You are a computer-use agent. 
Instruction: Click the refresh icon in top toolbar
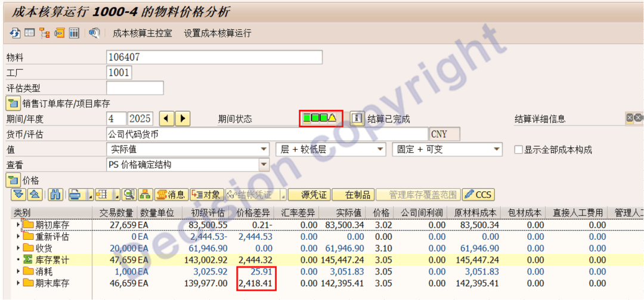(x=15, y=33)
